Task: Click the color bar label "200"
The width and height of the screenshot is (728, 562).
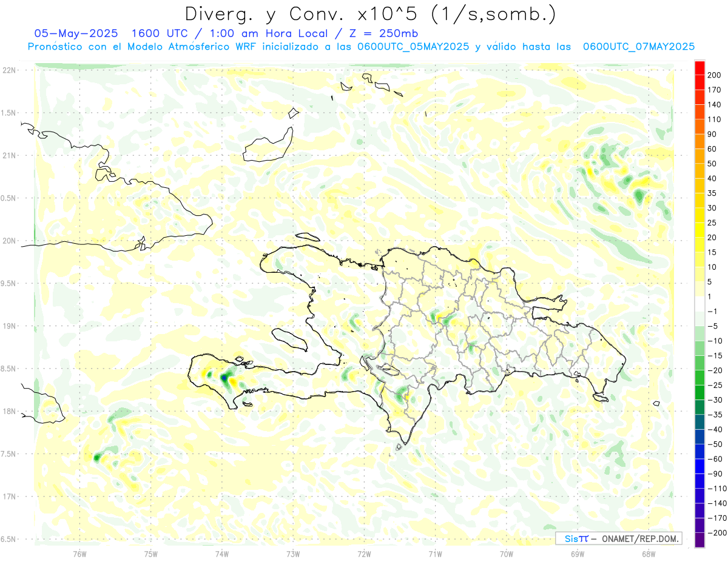Action: coord(714,75)
